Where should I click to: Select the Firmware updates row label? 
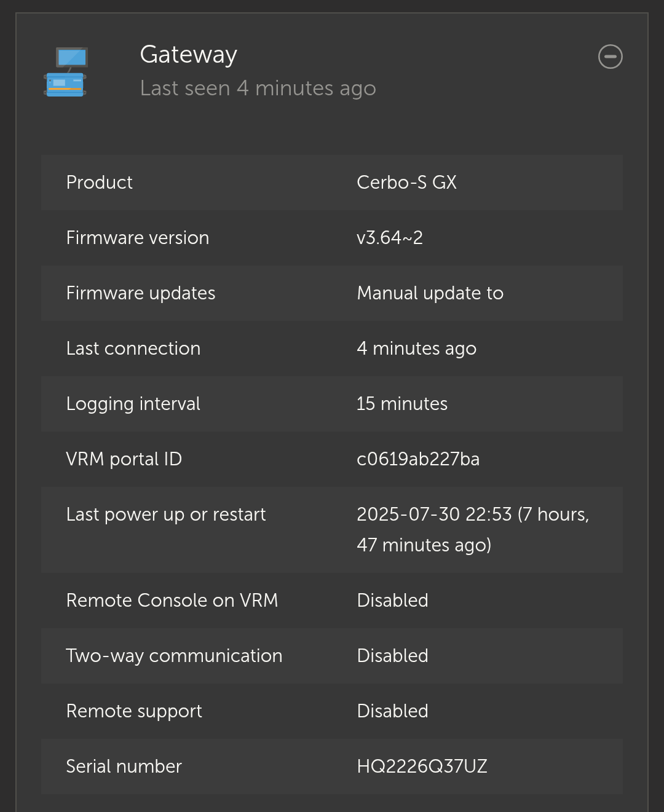(x=140, y=293)
